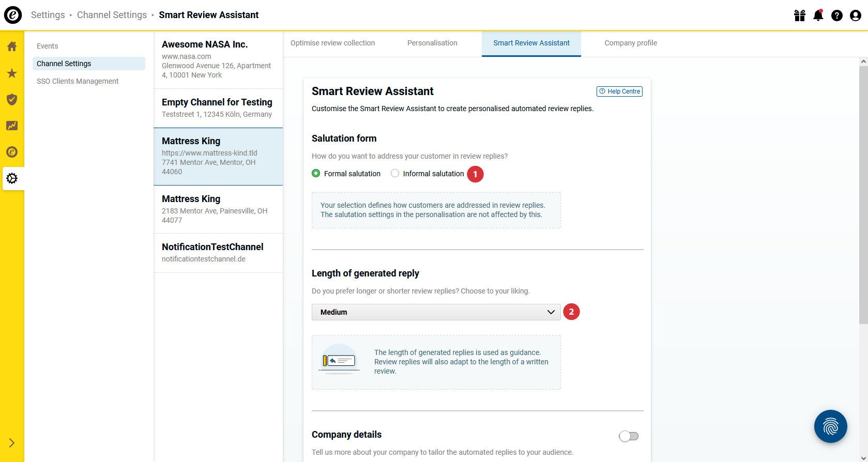Open the Help Centre link
This screenshot has width=868, height=462.
tap(619, 91)
